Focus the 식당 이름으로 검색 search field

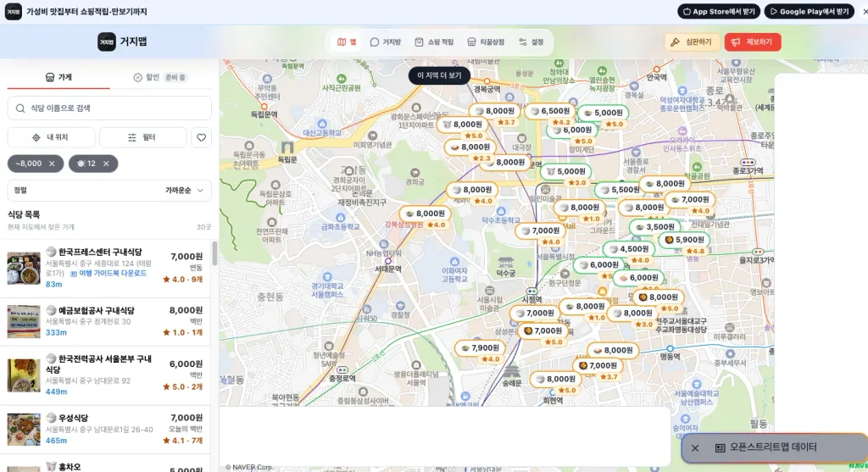[x=109, y=108]
